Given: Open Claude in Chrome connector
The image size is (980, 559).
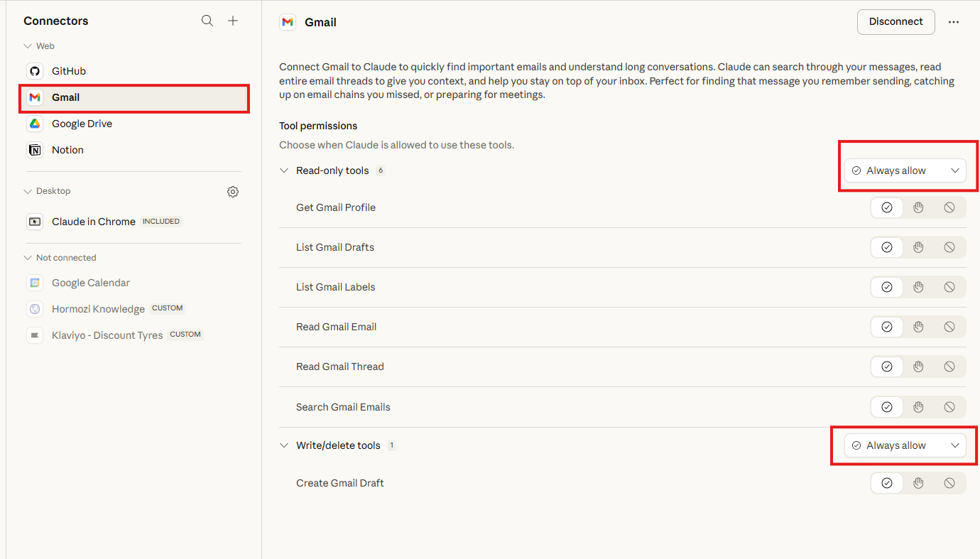Looking at the screenshot, I should (x=134, y=222).
